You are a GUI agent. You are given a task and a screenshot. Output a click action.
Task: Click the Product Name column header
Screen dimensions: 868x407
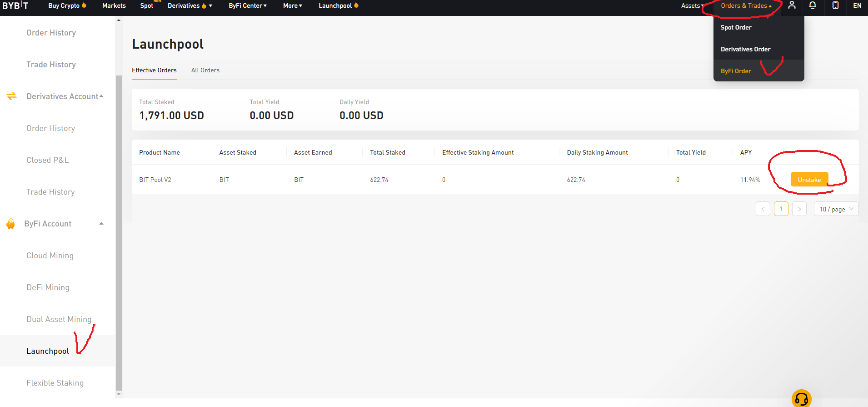coord(160,152)
